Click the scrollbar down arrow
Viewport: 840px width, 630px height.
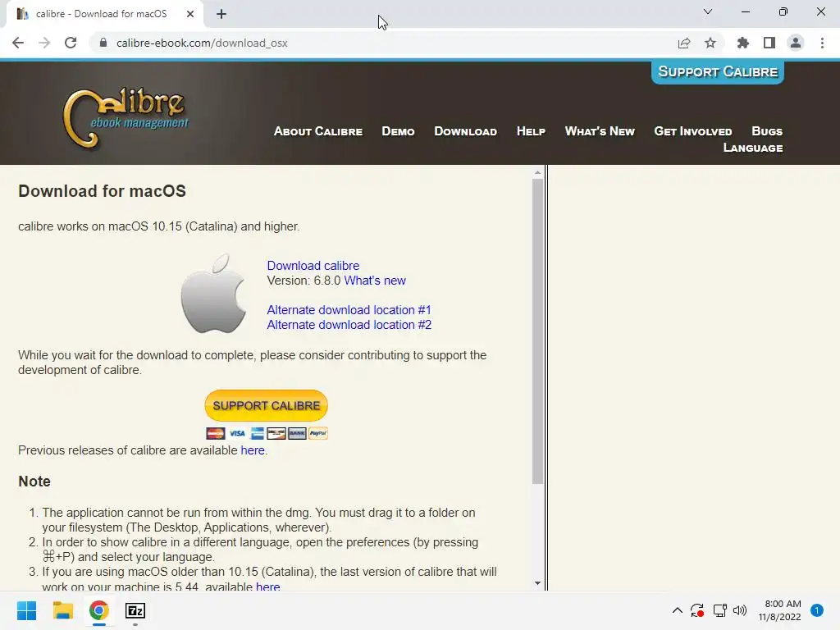(x=538, y=583)
